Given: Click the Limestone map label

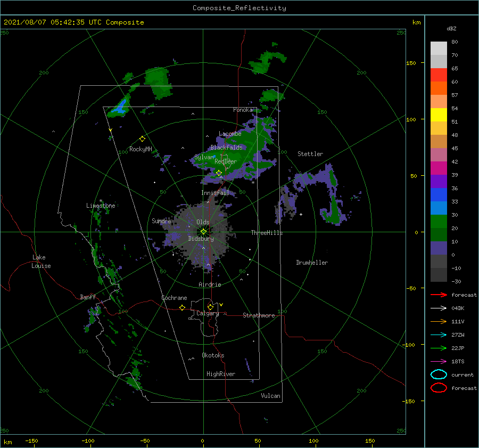Looking at the screenshot, I should pyautogui.click(x=101, y=206).
